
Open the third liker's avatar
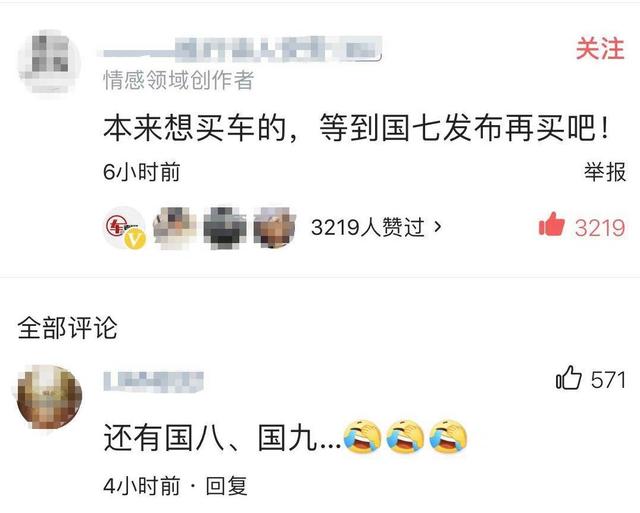(225, 227)
